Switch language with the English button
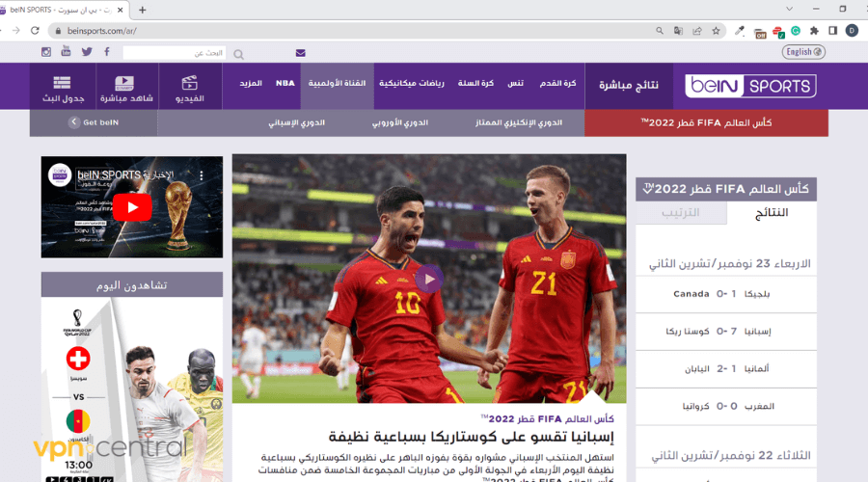868x482 pixels. (803, 51)
